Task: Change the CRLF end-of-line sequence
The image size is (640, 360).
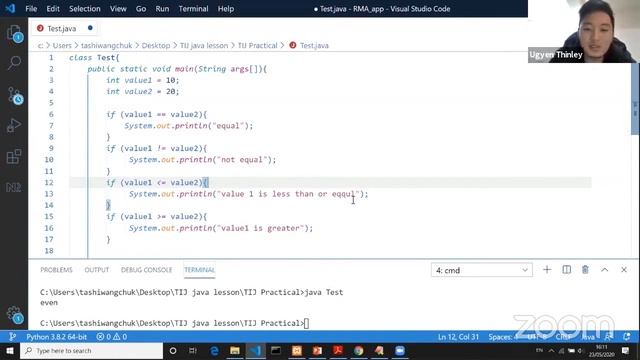Action: pos(563,337)
